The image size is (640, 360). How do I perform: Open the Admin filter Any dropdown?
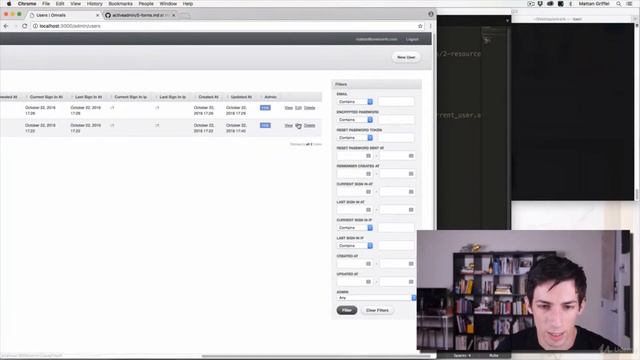coord(376,298)
